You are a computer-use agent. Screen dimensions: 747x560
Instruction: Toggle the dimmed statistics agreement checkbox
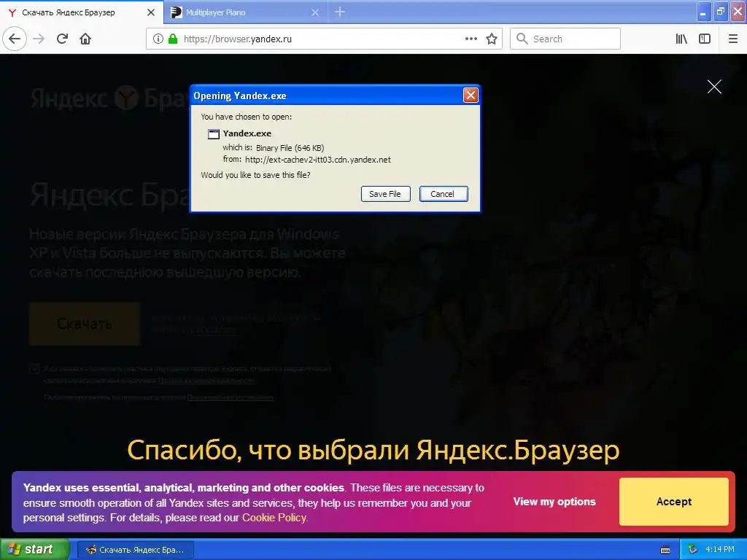(x=35, y=368)
